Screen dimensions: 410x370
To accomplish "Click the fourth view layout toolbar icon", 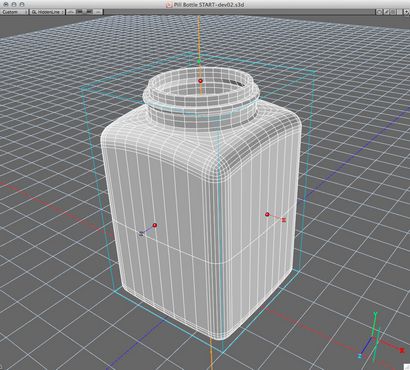I will (x=97, y=12).
